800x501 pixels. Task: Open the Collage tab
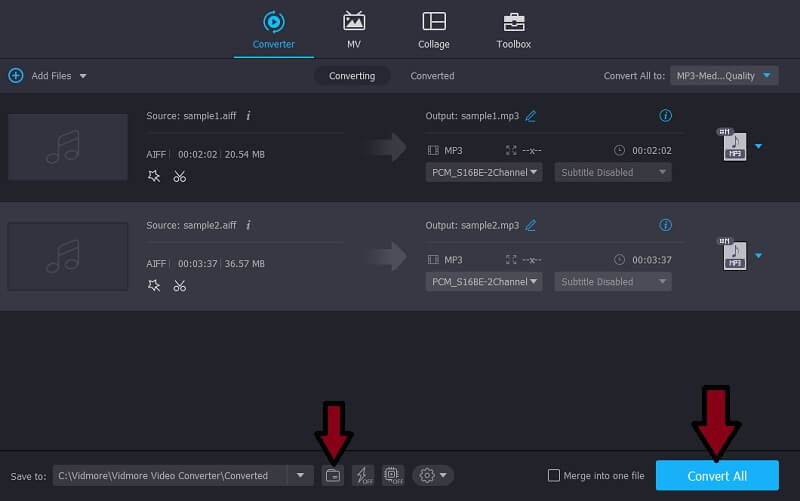tap(433, 30)
